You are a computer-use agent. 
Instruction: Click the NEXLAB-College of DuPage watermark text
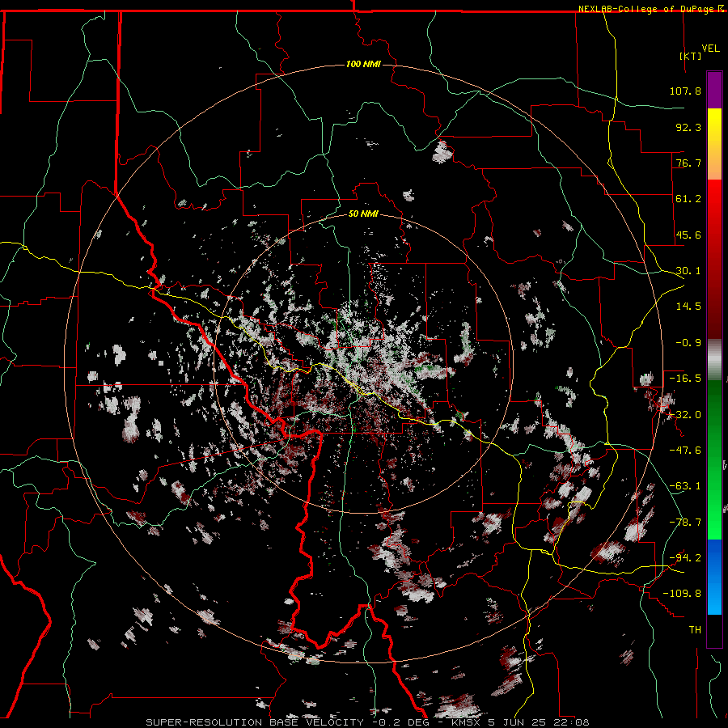coord(645,9)
